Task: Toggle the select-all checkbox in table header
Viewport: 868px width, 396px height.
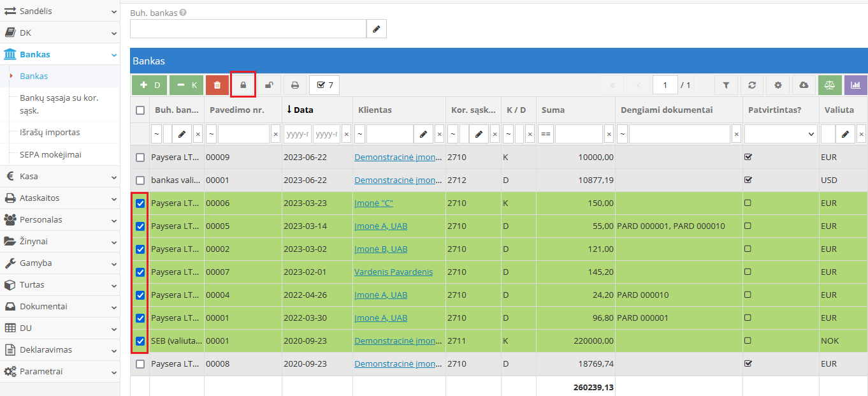Action: (x=140, y=110)
